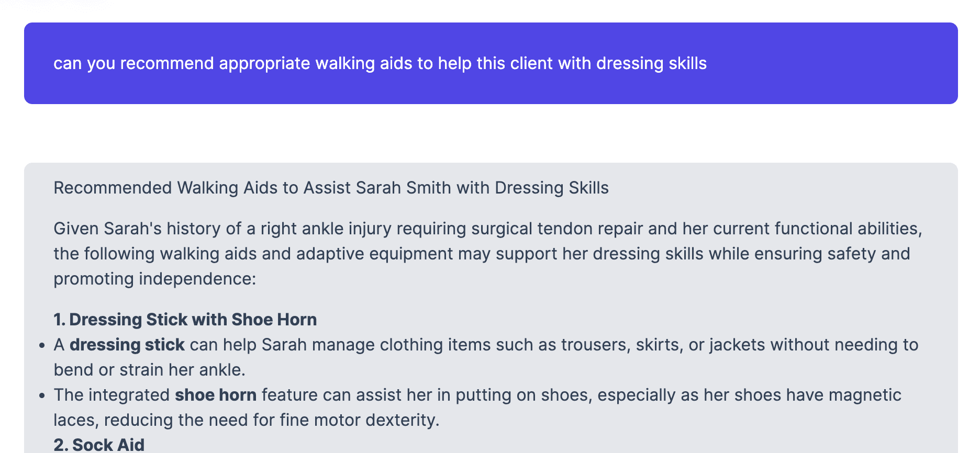Viewport: 980px width, 453px height.
Task: Click the first bullet point marker
Action: click(x=42, y=346)
